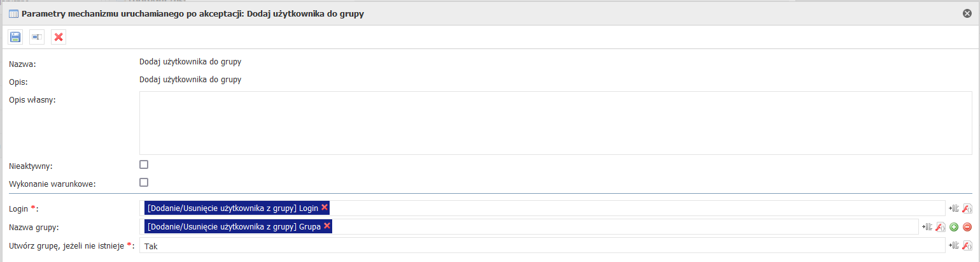Click the Utwórz grupę field showing Tak
The height and width of the screenshot is (262, 980).
tap(542, 245)
